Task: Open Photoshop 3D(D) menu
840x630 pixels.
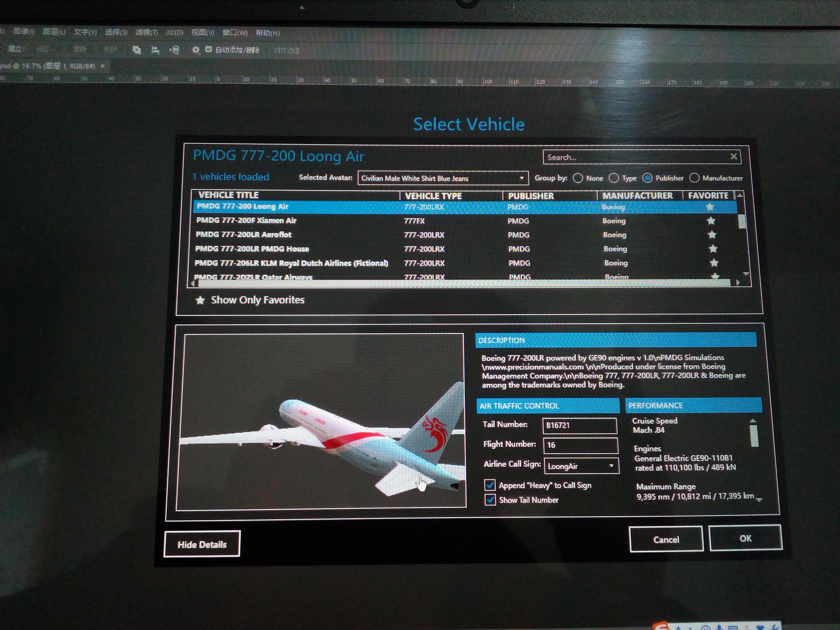Action: (x=174, y=33)
